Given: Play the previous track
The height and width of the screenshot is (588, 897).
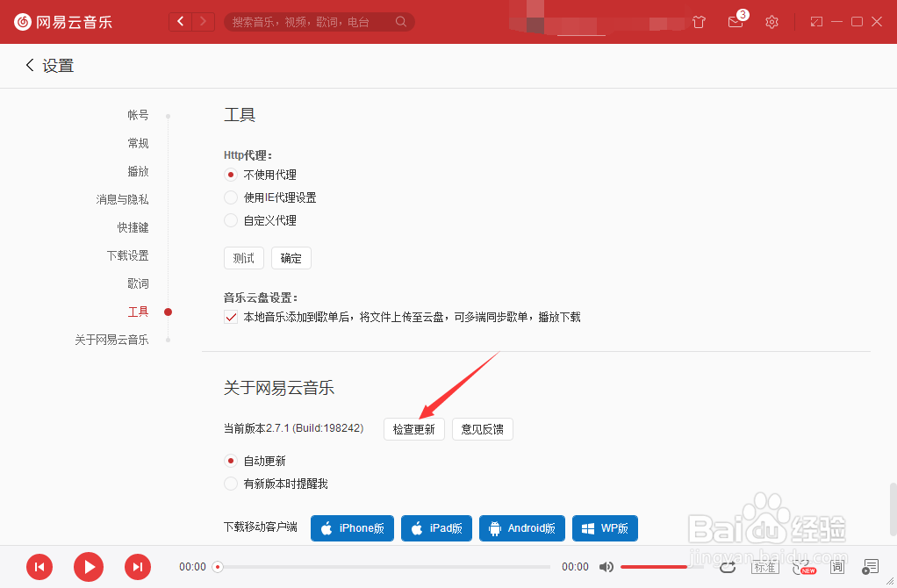Looking at the screenshot, I should (x=39, y=567).
